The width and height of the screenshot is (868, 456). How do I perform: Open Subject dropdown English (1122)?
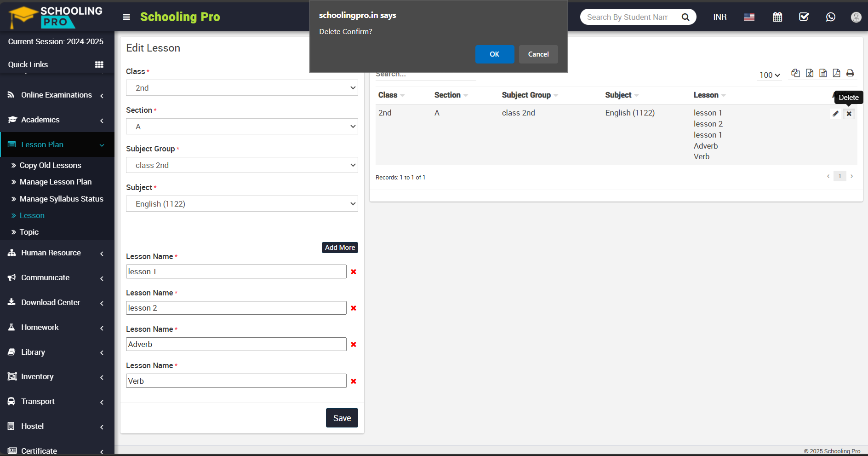pos(242,204)
